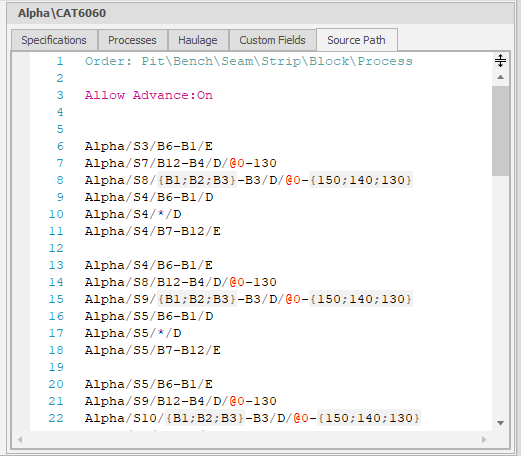
Task: Click the 'Allow Advance:On' line
Action: point(149,95)
